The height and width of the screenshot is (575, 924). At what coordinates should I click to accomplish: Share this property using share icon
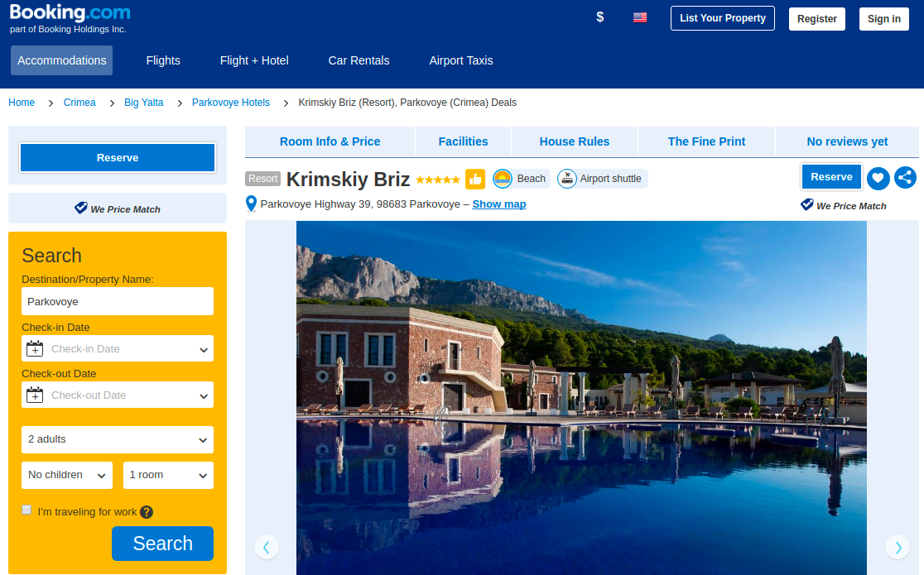[905, 178]
